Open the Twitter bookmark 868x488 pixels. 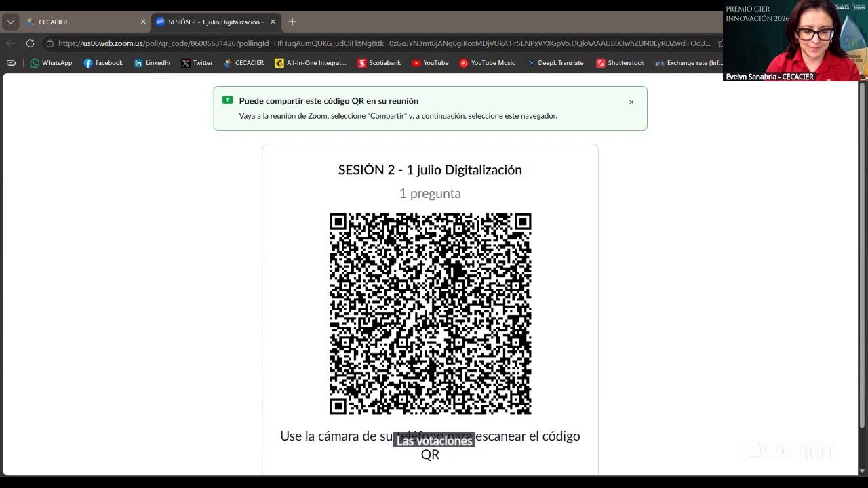197,63
